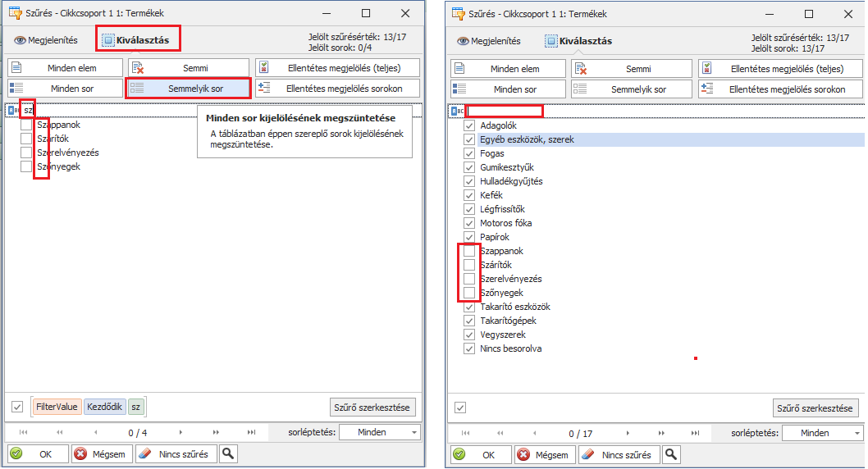Screen dimensions: 868x469
Task: Click Ellentétes megjelölés (teljes) in right window
Action: click(x=780, y=69)
